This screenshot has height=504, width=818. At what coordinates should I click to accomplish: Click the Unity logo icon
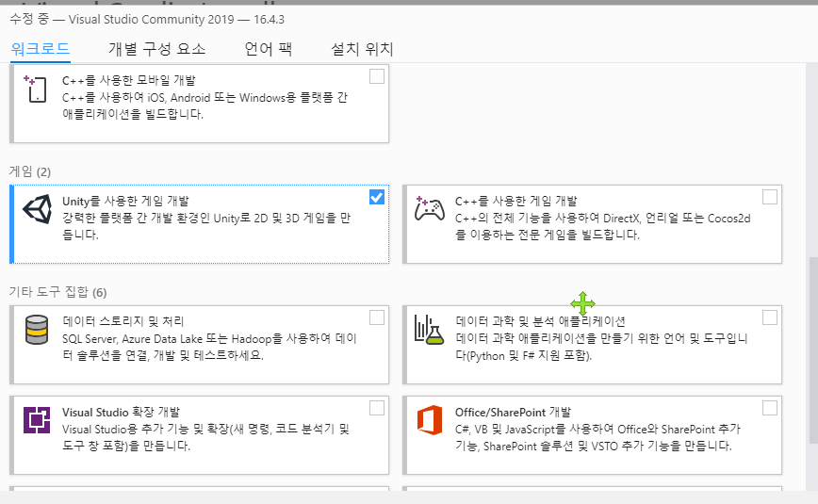[x=37, y=209]
